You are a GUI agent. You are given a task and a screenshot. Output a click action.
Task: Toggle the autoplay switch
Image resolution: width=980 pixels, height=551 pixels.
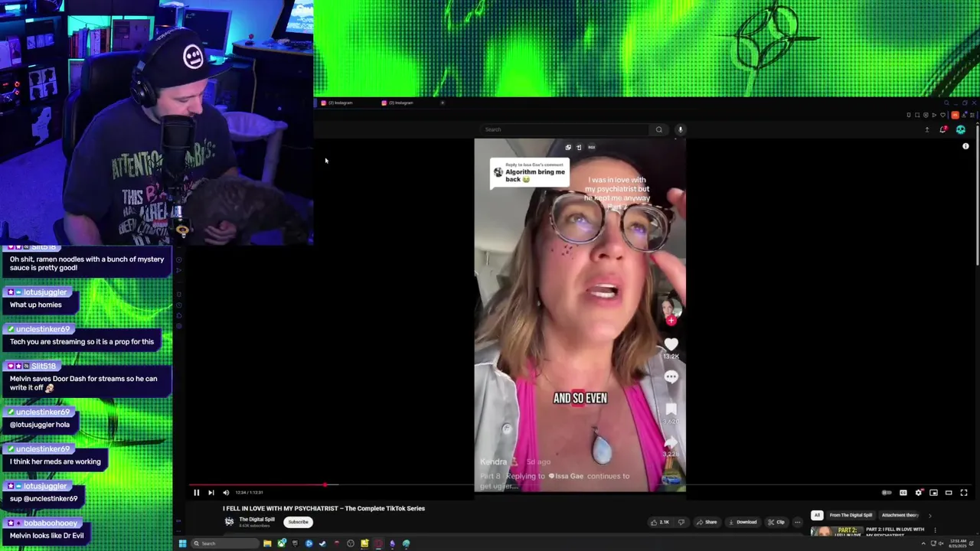click(x=887, y=493)
